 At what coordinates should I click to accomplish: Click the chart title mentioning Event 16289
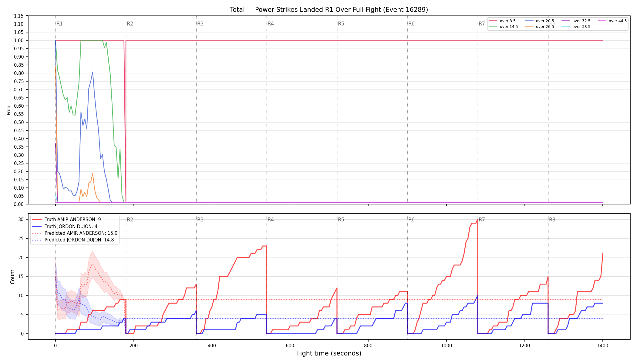tap(329, 10)
